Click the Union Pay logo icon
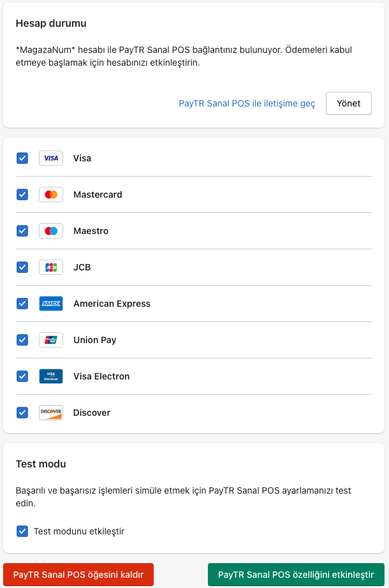Screen dimensions: 389x588 51,340
